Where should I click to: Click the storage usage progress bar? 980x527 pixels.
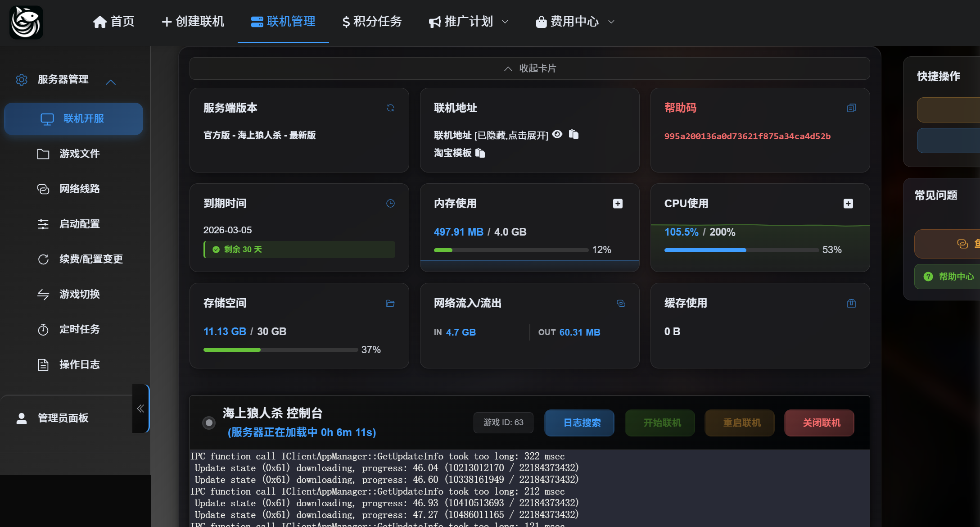click(280, 350)
